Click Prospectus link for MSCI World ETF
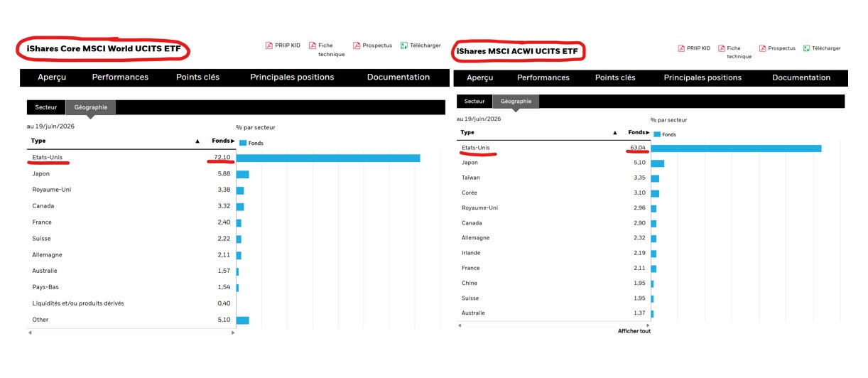Image resolution: width=868 pixels, height=378 pixels. tap(377, 45)
